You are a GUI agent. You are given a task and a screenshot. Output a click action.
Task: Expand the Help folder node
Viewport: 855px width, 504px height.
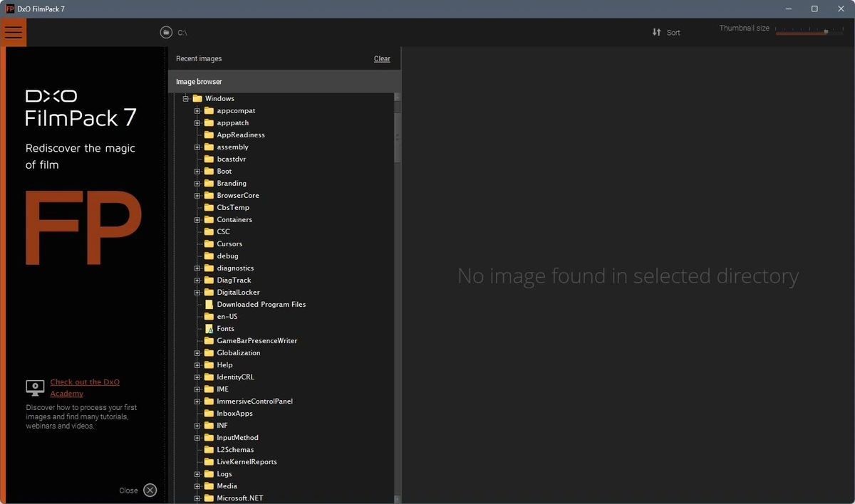click(x=197, y=365)
